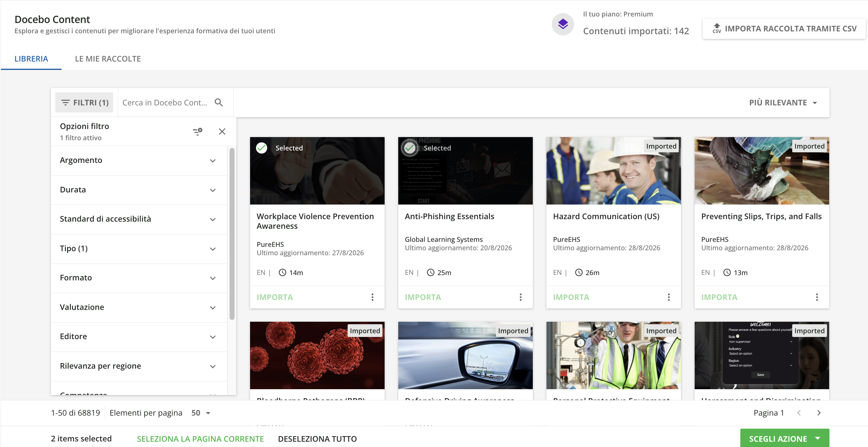Open the Bloodborne Pathogens virus thumbnail

[x=317, y=355]
